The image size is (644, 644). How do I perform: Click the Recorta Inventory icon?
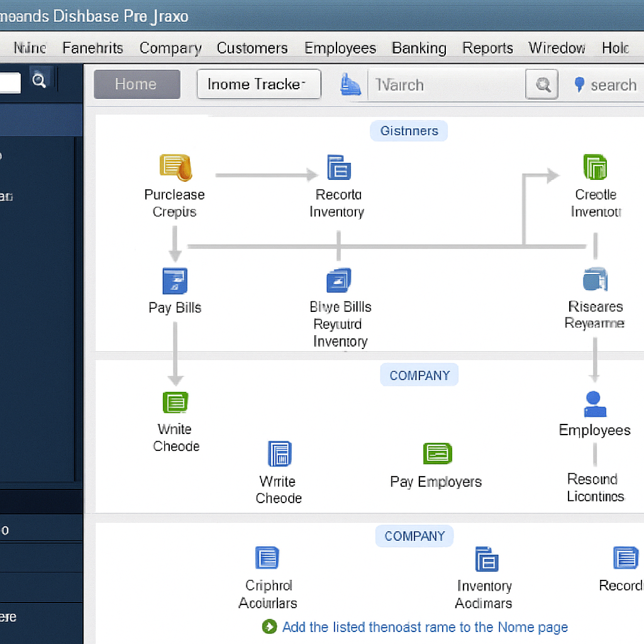click(x=339, y=167)
